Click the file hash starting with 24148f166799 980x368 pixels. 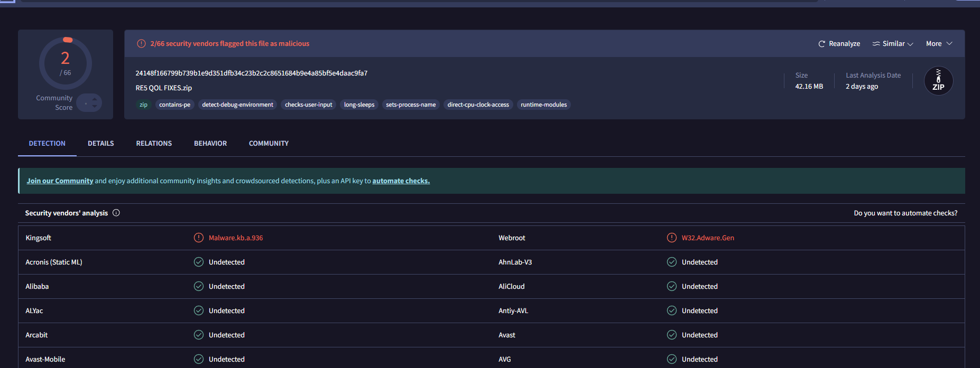[x=252, y=73]
